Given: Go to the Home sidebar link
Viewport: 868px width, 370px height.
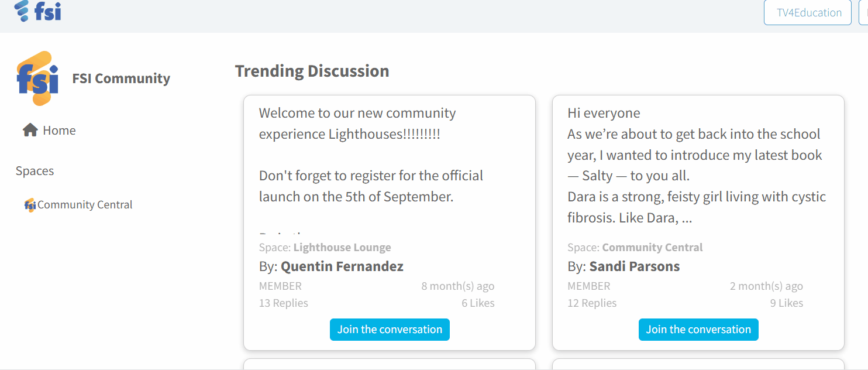Looking at the screenshot, I should (x=59, y=130).
